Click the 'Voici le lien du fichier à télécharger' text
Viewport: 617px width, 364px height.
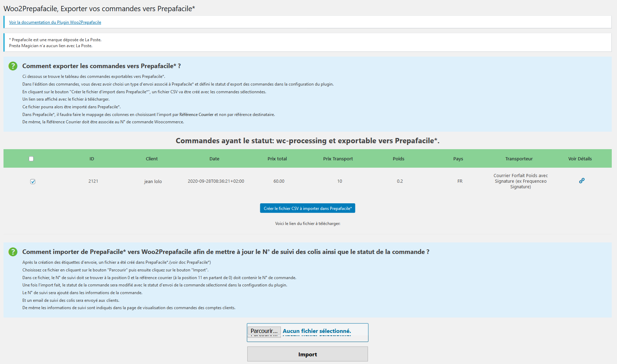click(x=307, y=224)
